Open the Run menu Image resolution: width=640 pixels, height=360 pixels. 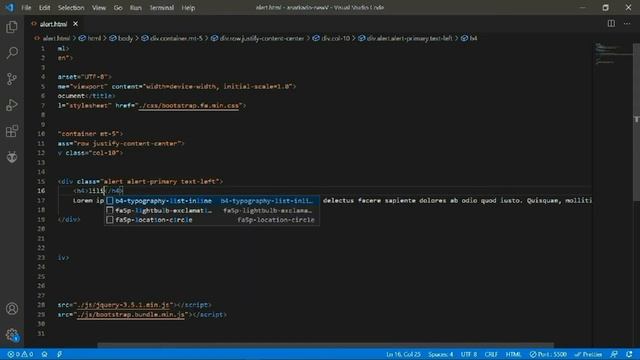tap(136, 8)
